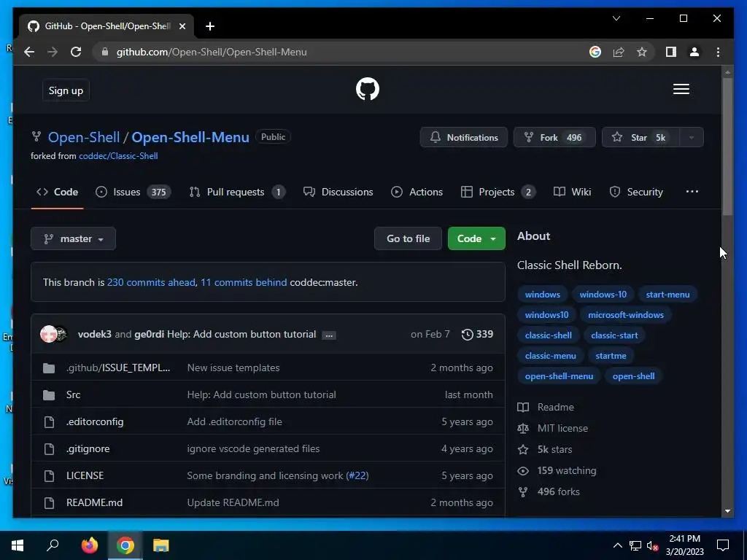Switch to the Code tab
The height and width of the screenshot is (560, 747).
click(57, 192)
